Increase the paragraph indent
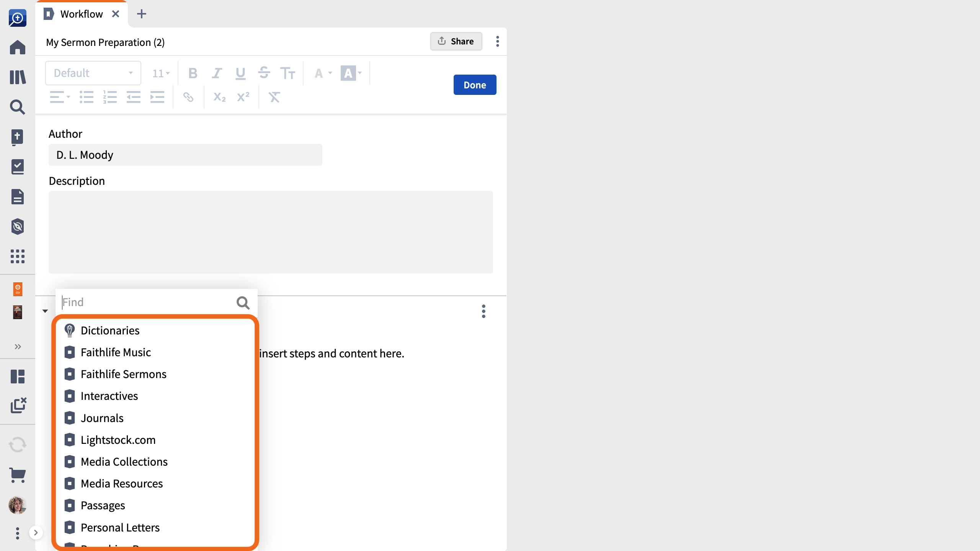 coord(157,97)
